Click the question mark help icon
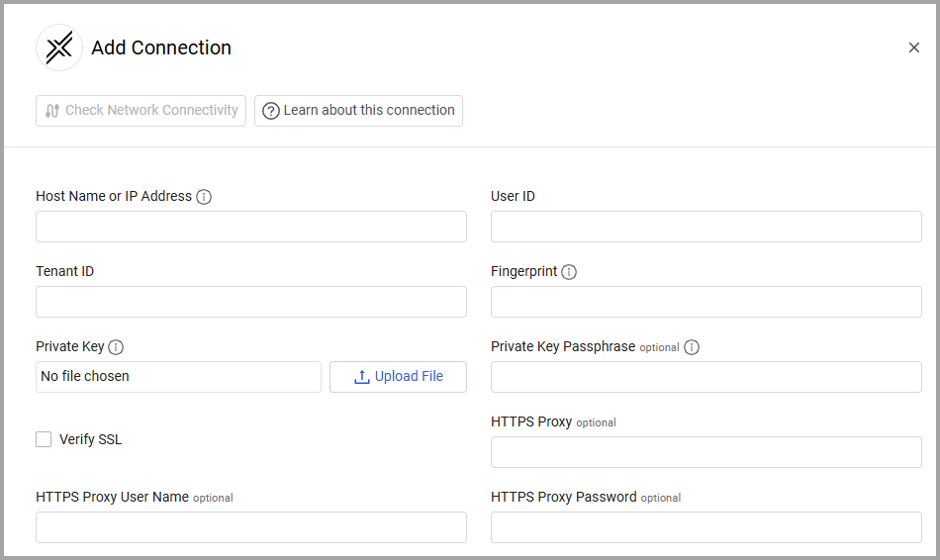The height and width of the screenshot is (560, 940). pyautogui.click(x=271, y=111)
